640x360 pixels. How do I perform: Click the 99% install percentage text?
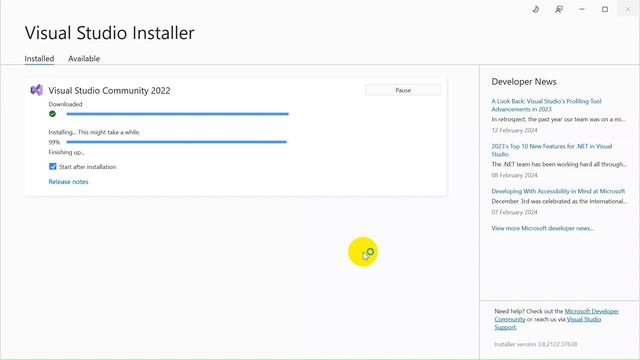pos(54,142)
